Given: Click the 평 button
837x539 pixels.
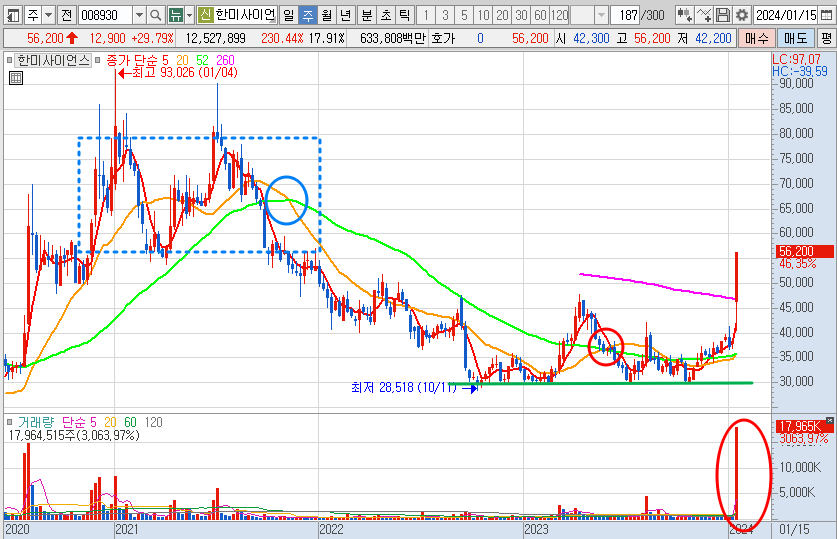Looking at the screenshot, I should 826,38.
